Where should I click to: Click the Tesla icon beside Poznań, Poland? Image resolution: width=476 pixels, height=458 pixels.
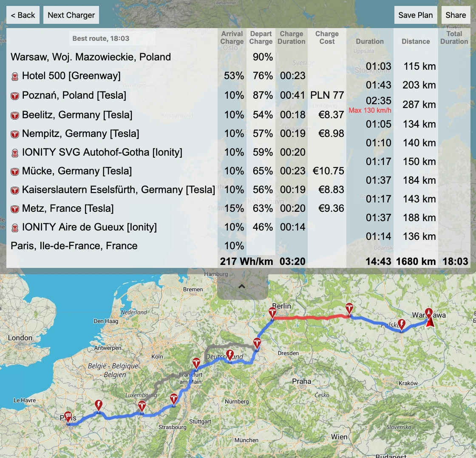click(14, 96)
